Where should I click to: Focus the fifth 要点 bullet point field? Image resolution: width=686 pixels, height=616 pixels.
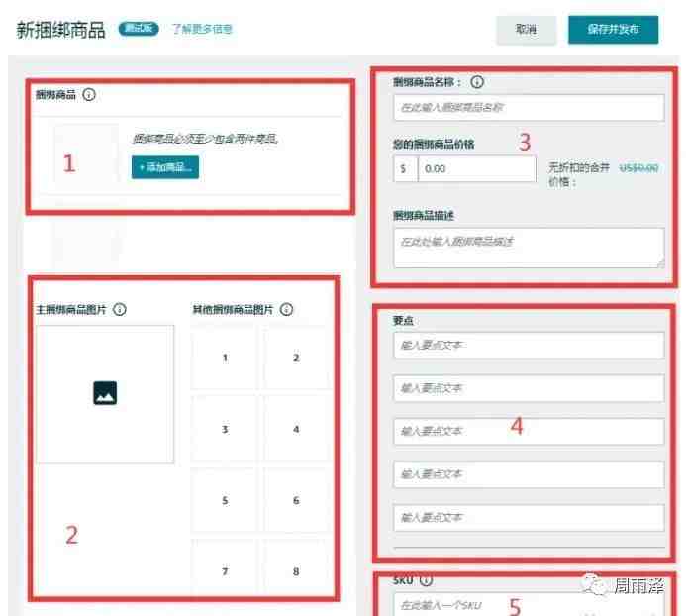point(529,518)
